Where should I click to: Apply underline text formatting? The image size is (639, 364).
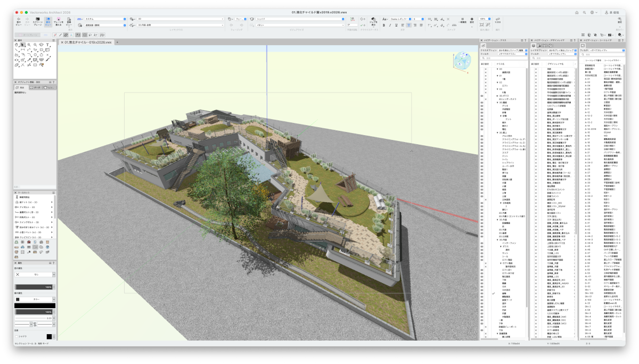tap(396, 25)
